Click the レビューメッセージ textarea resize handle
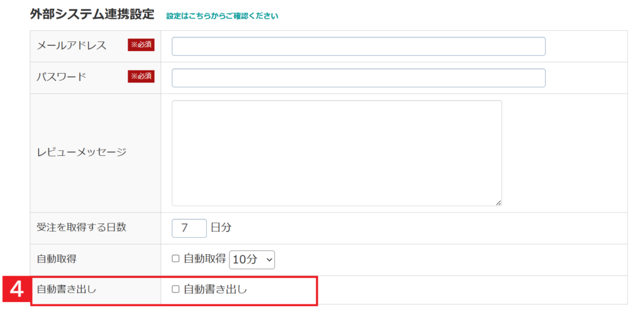The width and height of the screenshot is (644, 317). coord(498,203)
